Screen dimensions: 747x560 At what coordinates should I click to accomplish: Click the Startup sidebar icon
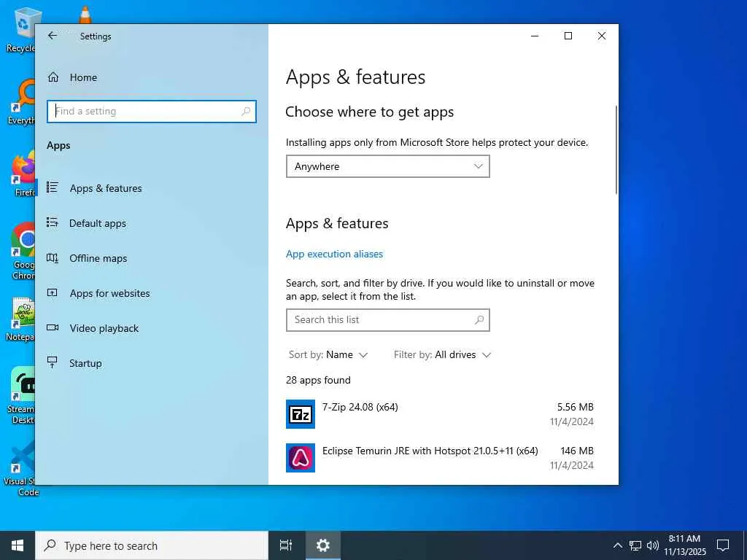tap(53, 363)
